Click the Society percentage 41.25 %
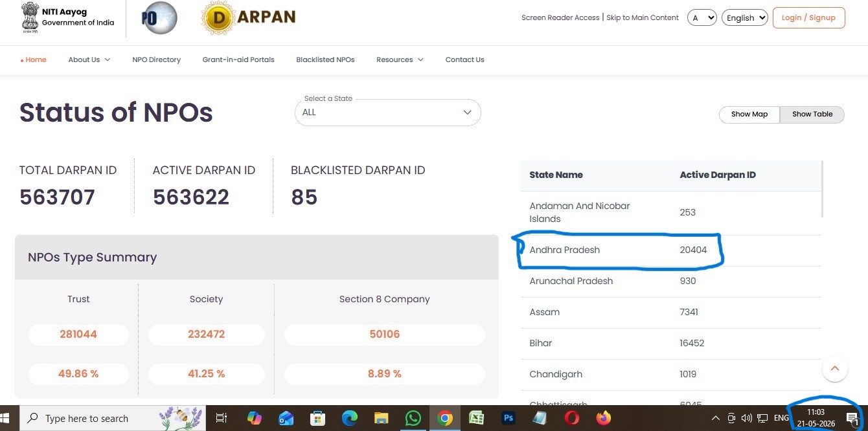The image size is (868, 431). click(206, 374)
